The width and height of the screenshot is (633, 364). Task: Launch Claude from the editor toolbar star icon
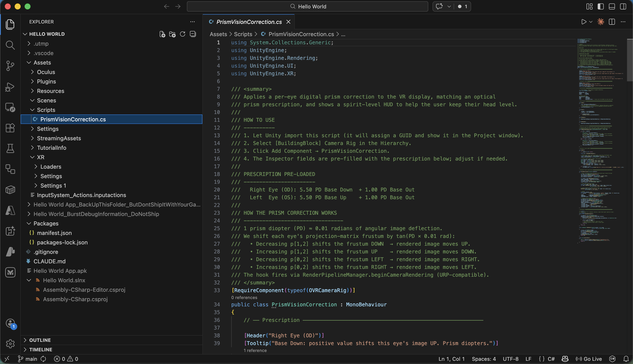[x=600, y=22]
